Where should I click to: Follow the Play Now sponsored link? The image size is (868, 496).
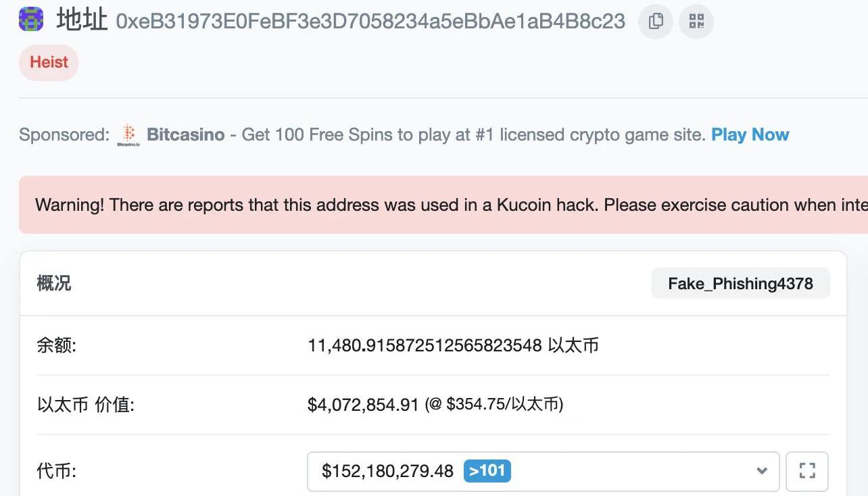point(750,134)
